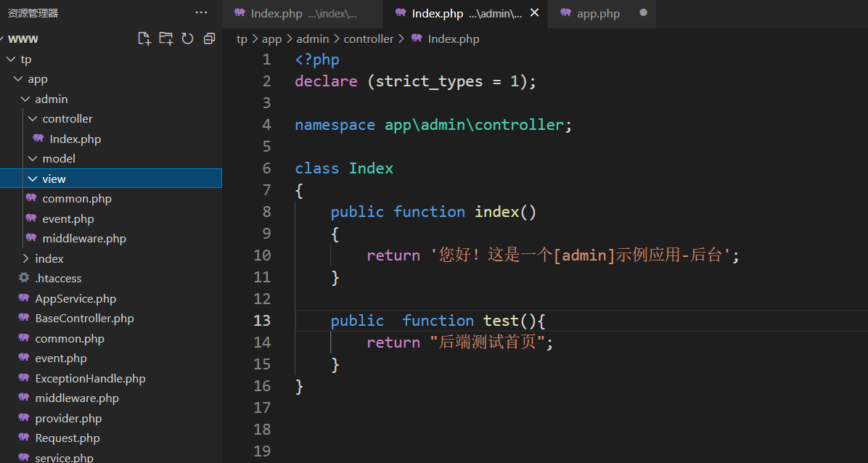Place cursor on 'class Index' line
This screenshot has height=463, width=868.
coord(344,168)
